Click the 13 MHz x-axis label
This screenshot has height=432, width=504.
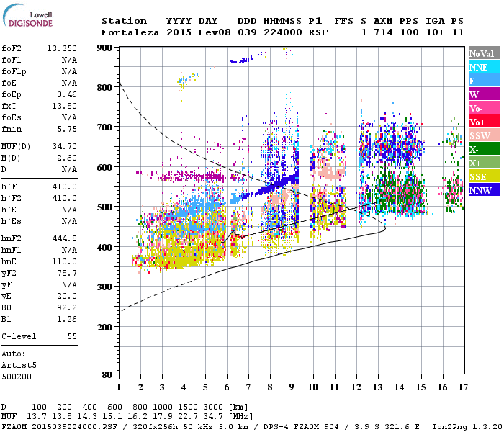coord(378,387)
